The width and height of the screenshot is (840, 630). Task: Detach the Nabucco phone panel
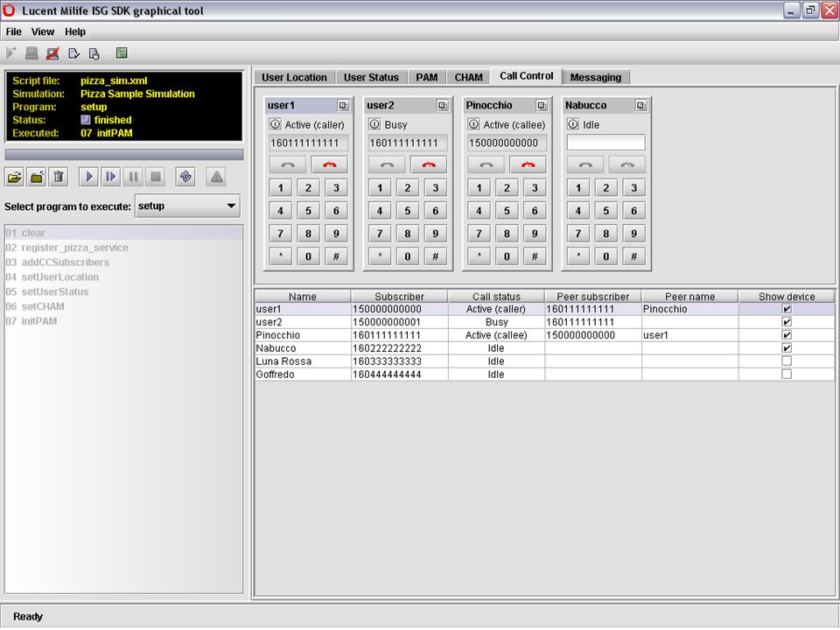coord(640,106)
